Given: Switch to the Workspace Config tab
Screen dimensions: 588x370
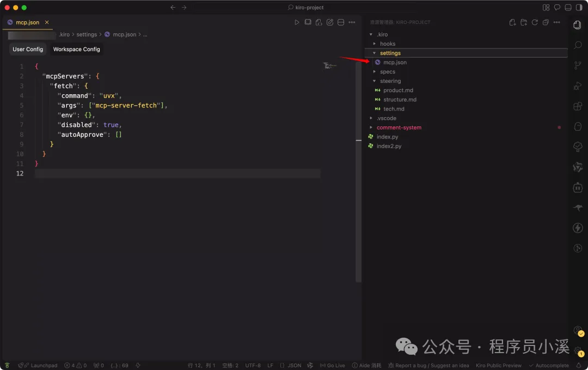Looking at the screenshot, I should [x=77, y=49].
